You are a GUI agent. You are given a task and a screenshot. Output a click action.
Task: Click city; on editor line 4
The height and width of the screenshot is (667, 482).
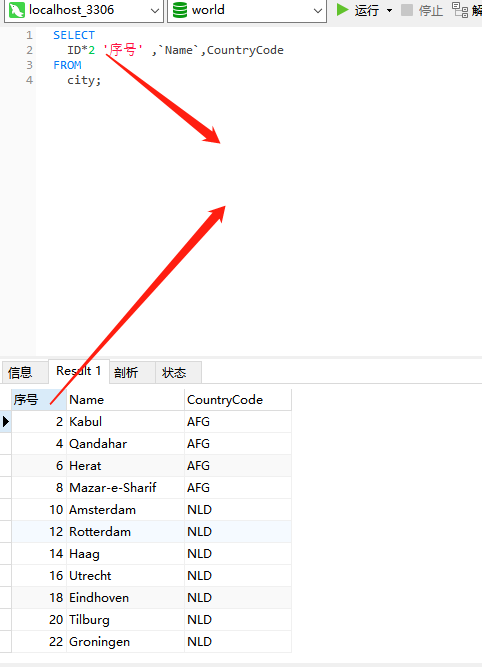coord(84,80)
